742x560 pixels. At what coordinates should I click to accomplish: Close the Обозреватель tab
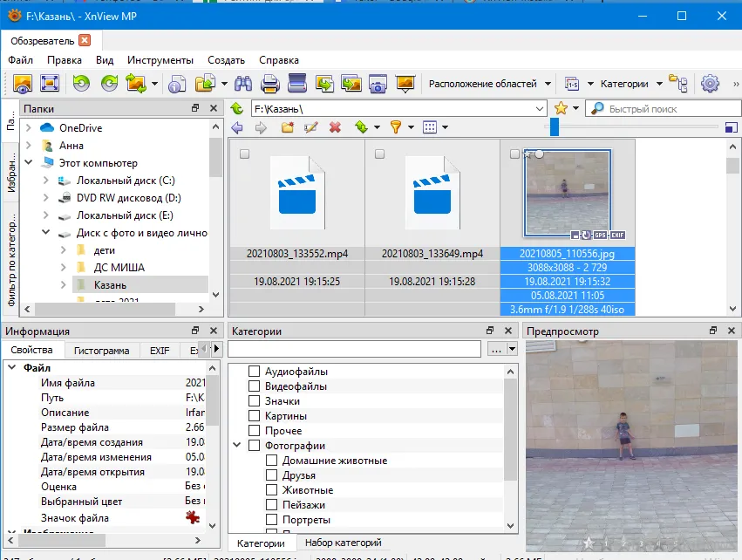pos(85,40)
